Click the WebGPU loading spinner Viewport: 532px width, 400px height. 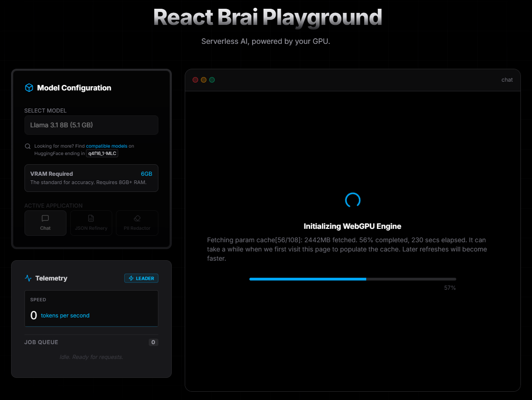352,200
